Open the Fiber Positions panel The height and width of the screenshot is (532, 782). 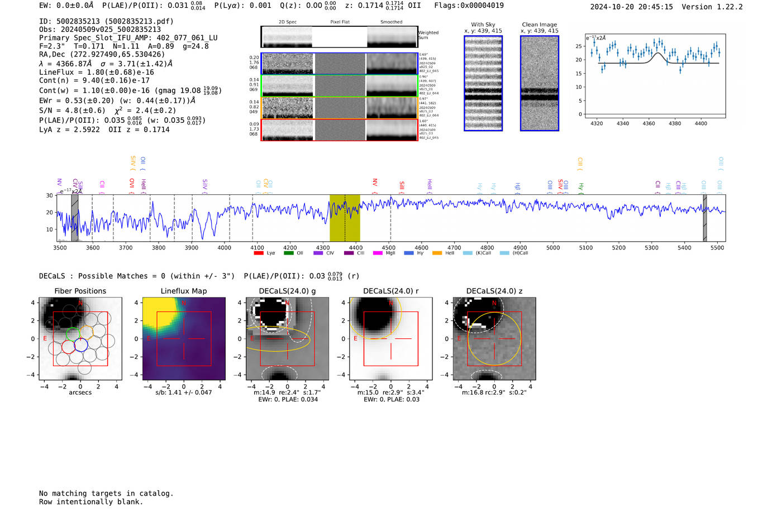(80, 339)
